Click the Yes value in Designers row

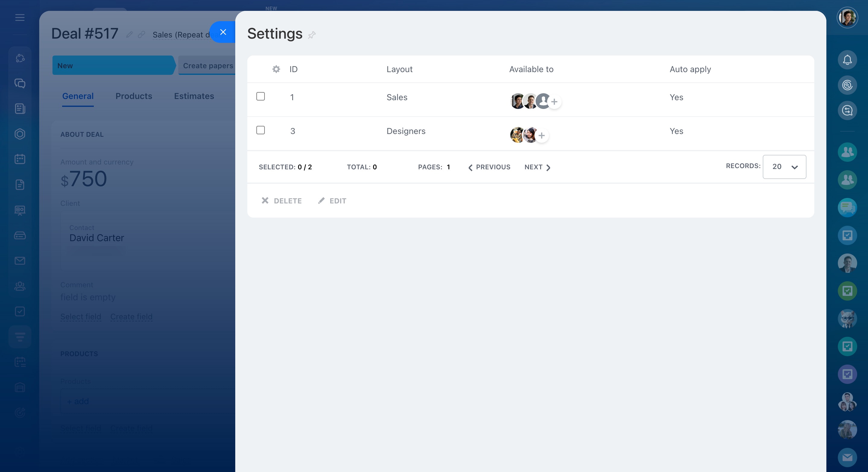[676, 131]
